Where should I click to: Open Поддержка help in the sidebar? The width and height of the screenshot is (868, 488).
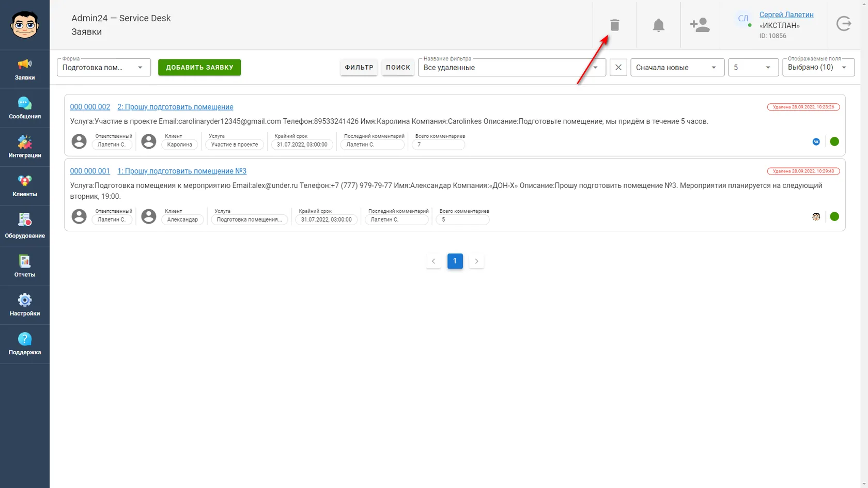click(x=25, y=344)
